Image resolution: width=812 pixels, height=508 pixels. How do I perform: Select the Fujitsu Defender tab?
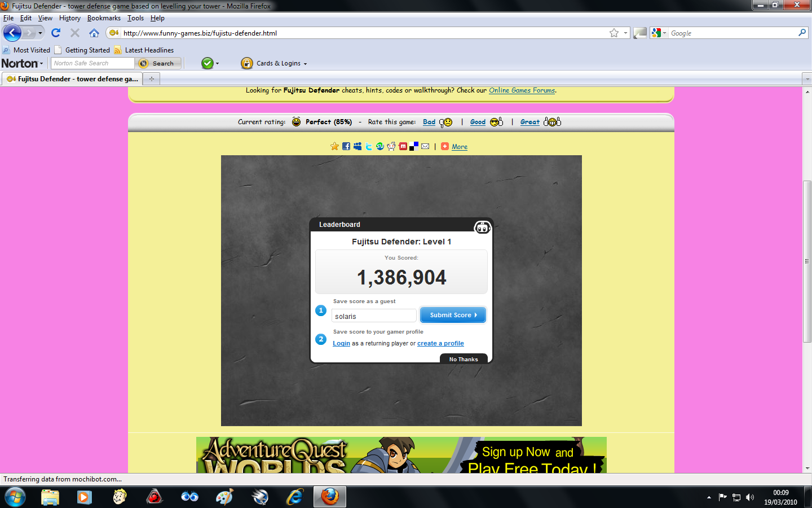[x=72, y=79]
